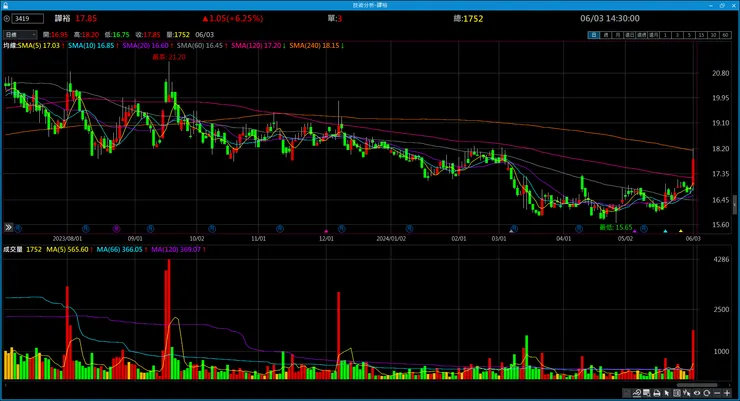
Task: Click the lock icon in the title bar
Action: click(x=5, y=5)
